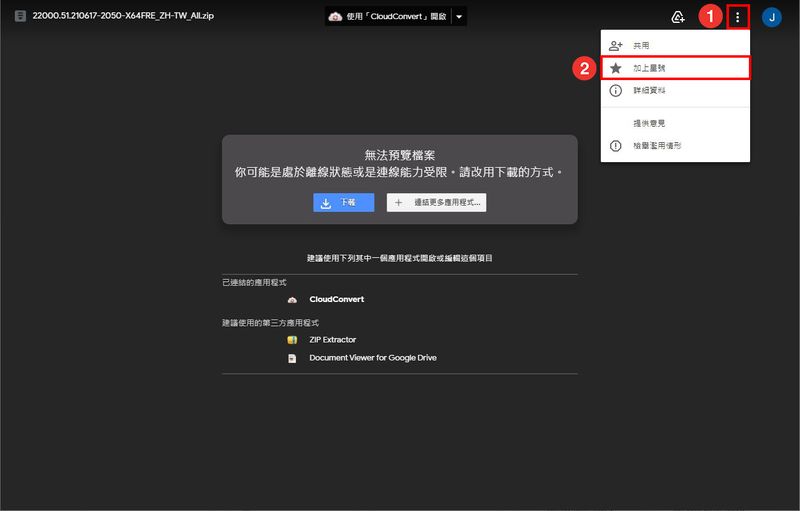
Task: Click the CloudConvert icon in the connected apps list
Action: tap(292, 300)
